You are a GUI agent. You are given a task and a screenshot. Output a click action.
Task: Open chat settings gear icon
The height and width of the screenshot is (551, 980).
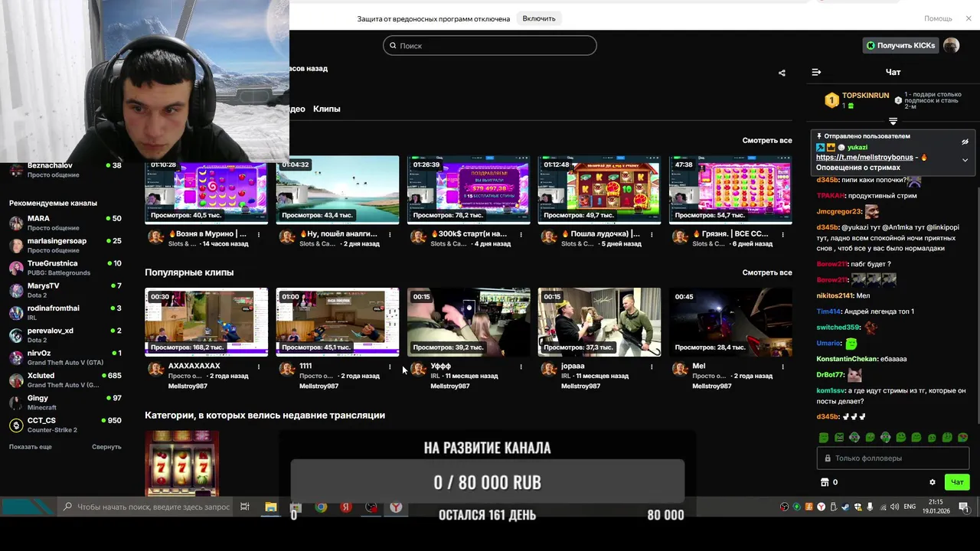click(932, 482)
